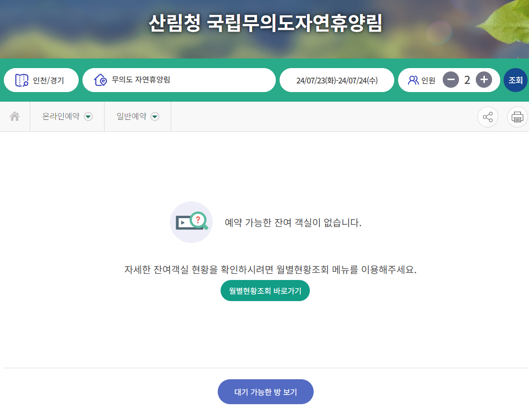The image size is (529, 420).
Task: Click the guest count value 2
Action: (x=467, y=80)
